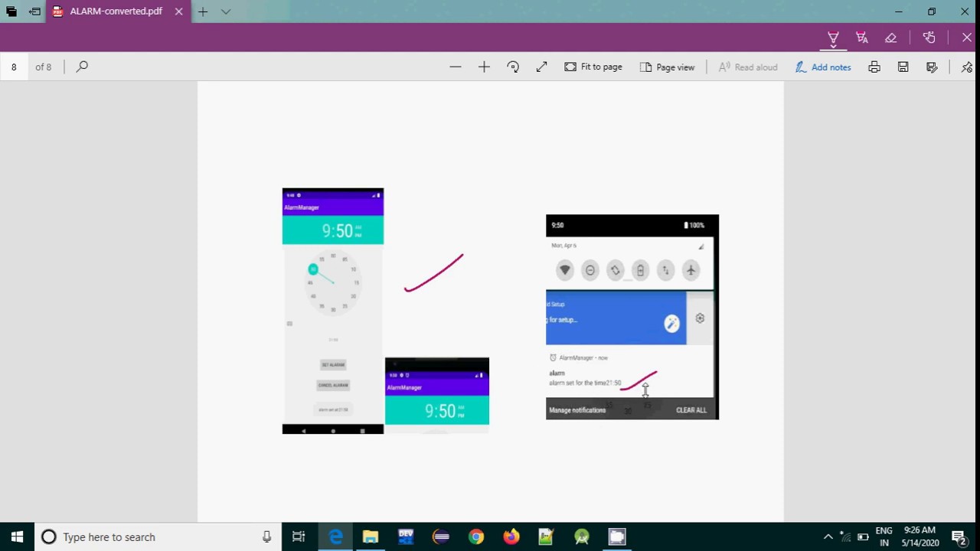Open Firefox from the taskbar
This screenshot has width=980, height=551.
point(511,537)
